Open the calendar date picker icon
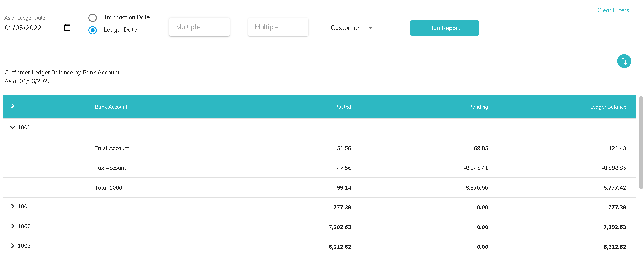The width and height of the screenshot is (644, 256). [x=67, y=27]
